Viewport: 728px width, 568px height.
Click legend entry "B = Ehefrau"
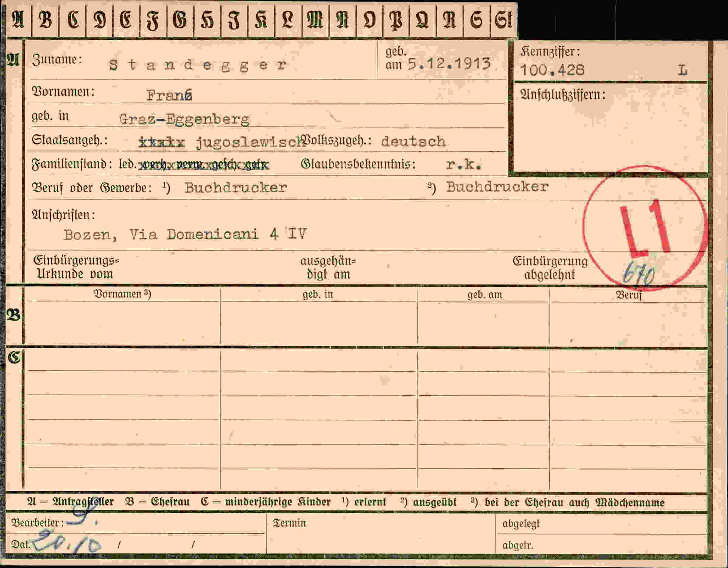[157, 502]
